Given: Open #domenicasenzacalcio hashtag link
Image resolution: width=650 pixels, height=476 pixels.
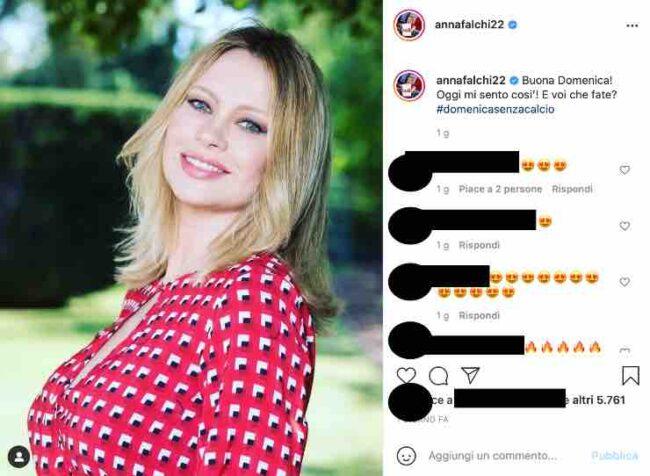Looking at the screenshot, I should pos(495,109).
